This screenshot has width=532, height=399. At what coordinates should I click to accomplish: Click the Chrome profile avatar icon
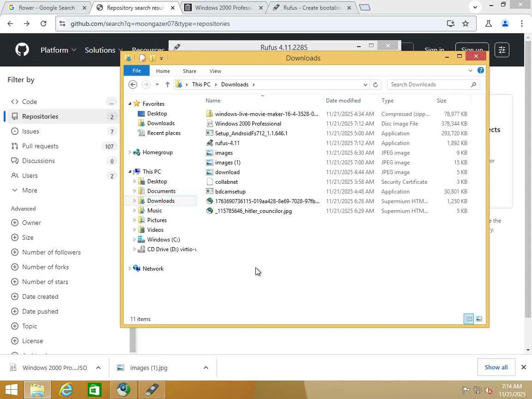coord(505,24)
